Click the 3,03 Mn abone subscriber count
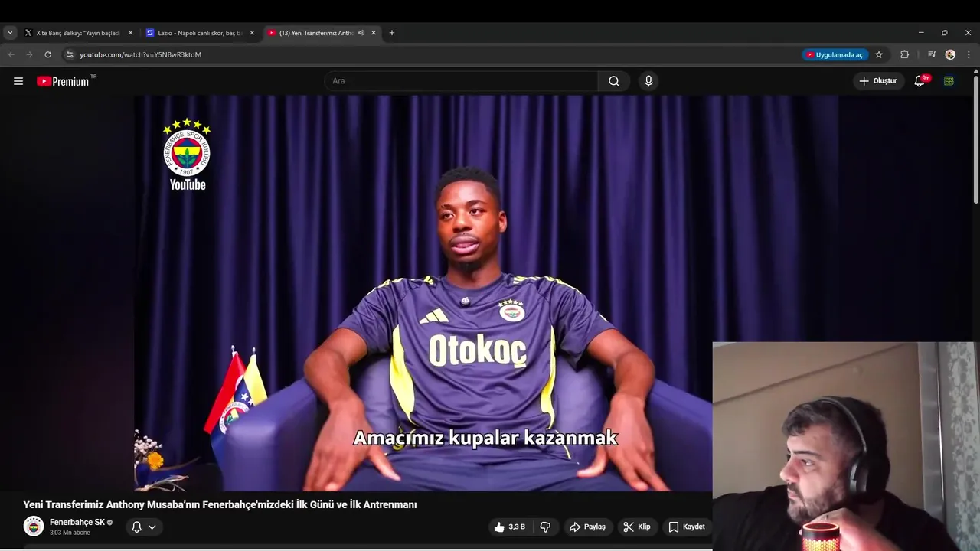Screen dimensions: 980x551 click(x=70, y=533)
